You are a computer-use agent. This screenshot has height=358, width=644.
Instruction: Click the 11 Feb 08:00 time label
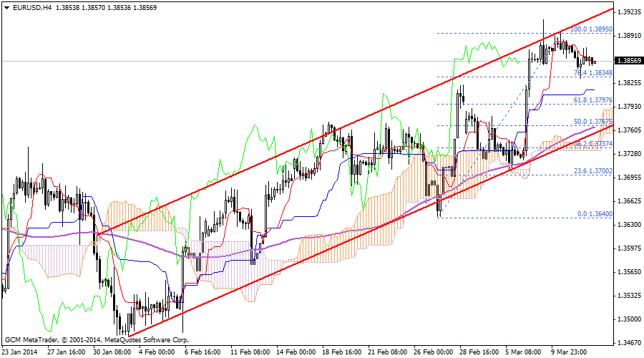[250, 352]
